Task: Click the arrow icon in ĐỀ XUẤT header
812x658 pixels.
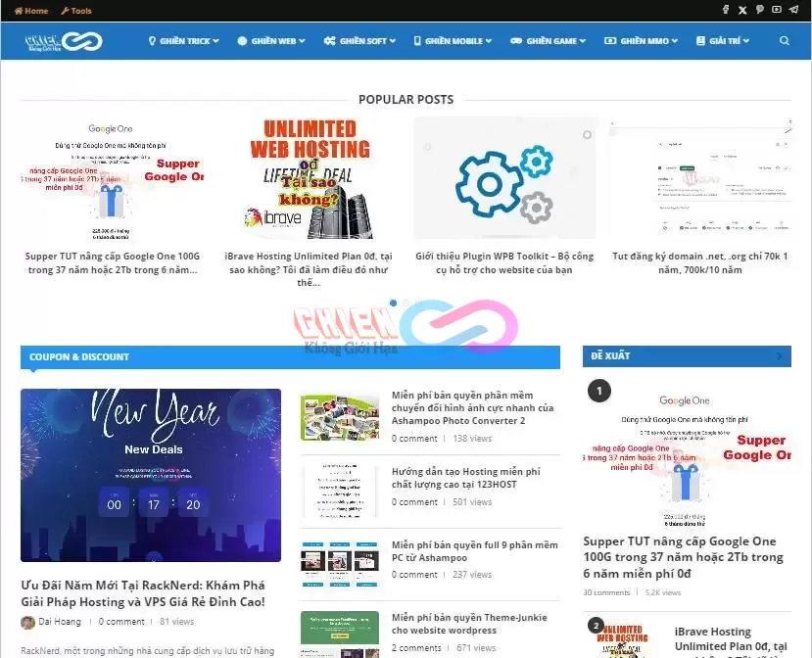Action: 780,356
